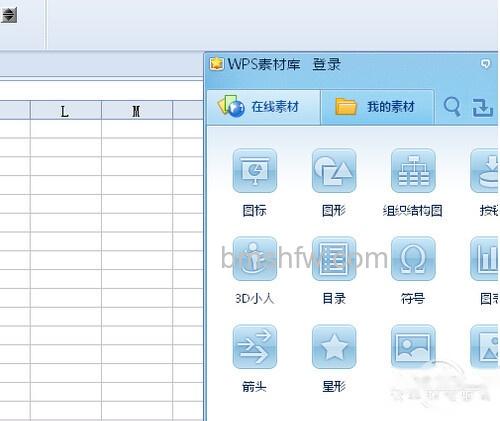Open the 3D小人 category
The width and height of the screenshot is (500, 421).
[255, 259]
